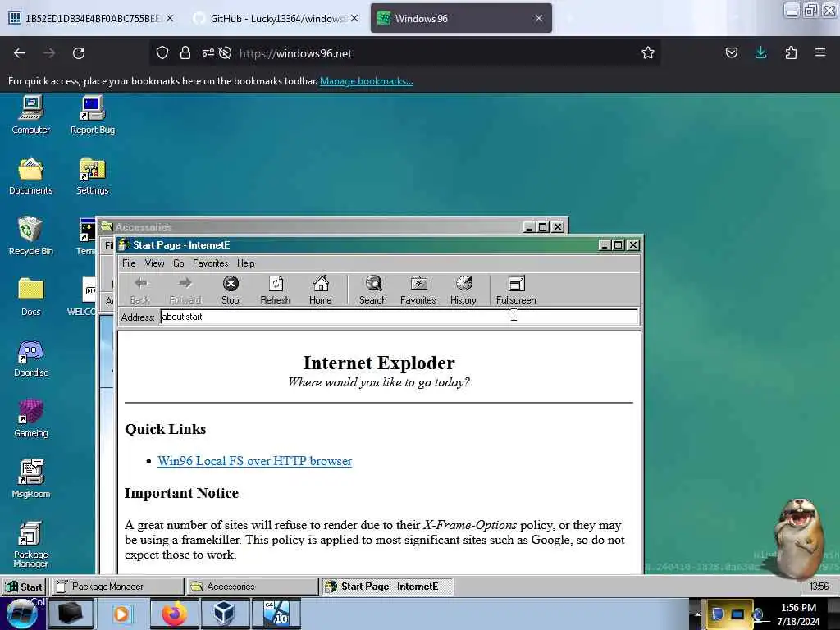Click the Windows 96 Start button
This screenshot has height=630, width=840.
coord(25,587)
